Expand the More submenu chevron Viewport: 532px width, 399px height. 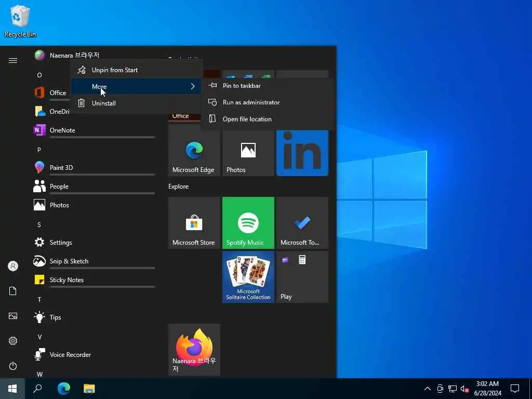pos(193,87)
